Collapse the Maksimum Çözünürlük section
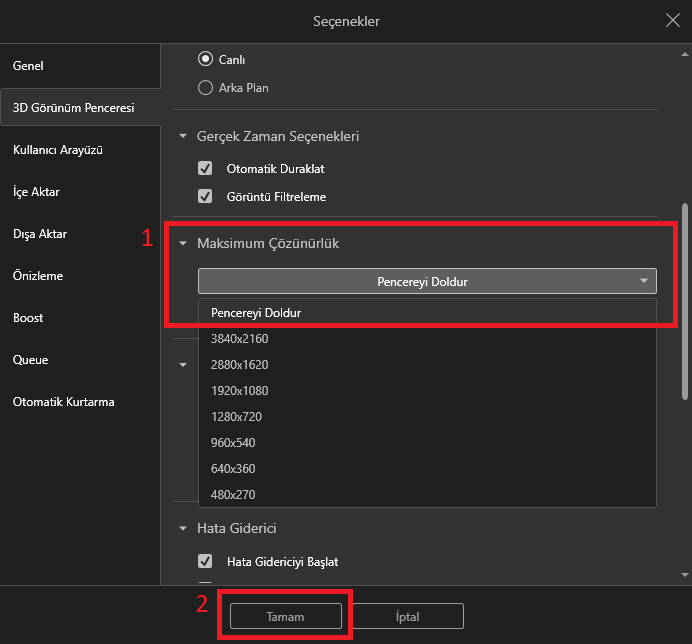The width and height of the screenshot is (692, 644). click(x=183, y=243)
